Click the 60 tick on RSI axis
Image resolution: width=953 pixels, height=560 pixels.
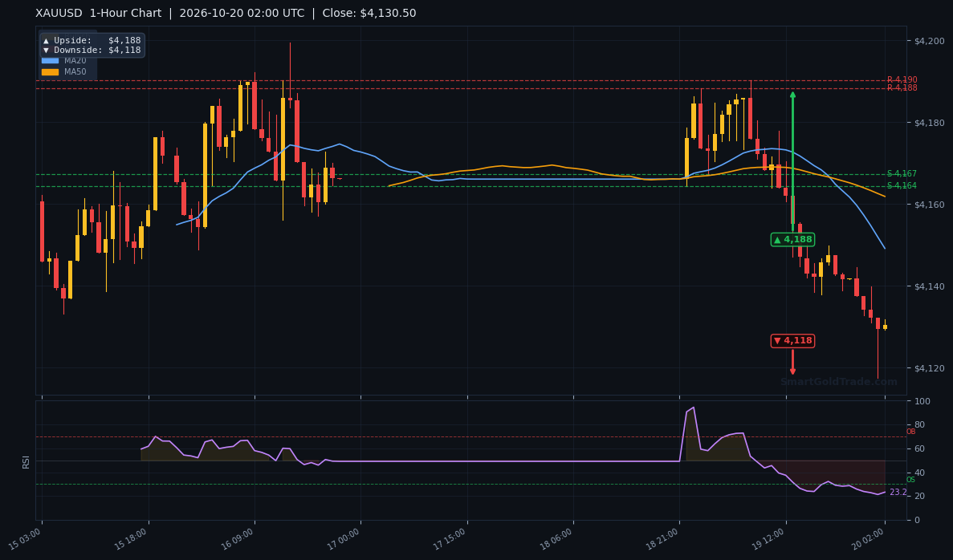[919, 448]
